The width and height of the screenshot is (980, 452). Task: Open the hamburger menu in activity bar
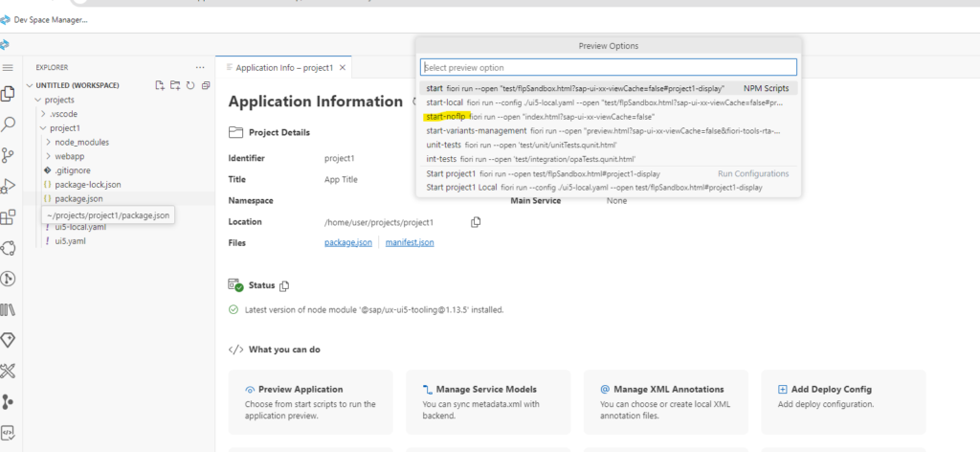click(x=8, y=67)
